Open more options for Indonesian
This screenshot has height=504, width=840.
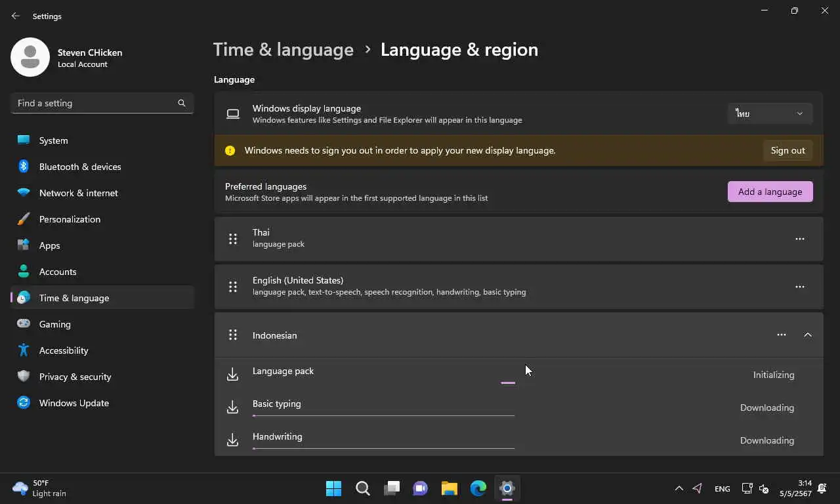[781, 335]
